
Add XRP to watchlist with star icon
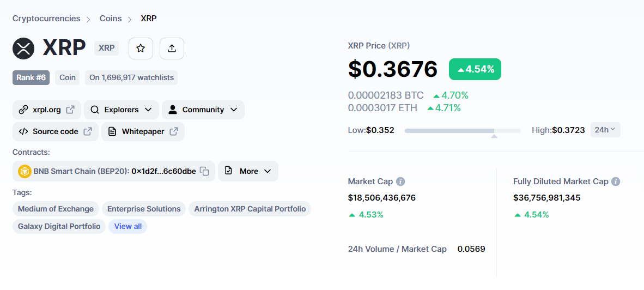click(x=141, y=49)
